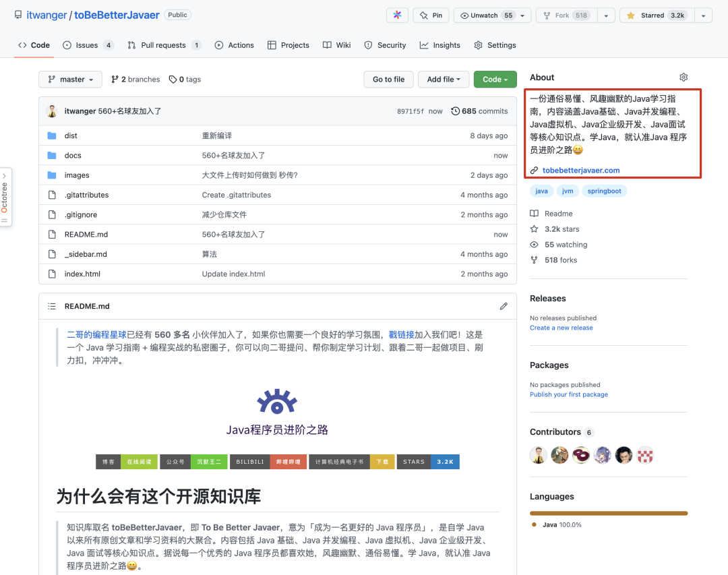Open the README table of contents icon
The height and width of the screenshot is (575, 728).
pyautogui.click(x=51, y=306)
